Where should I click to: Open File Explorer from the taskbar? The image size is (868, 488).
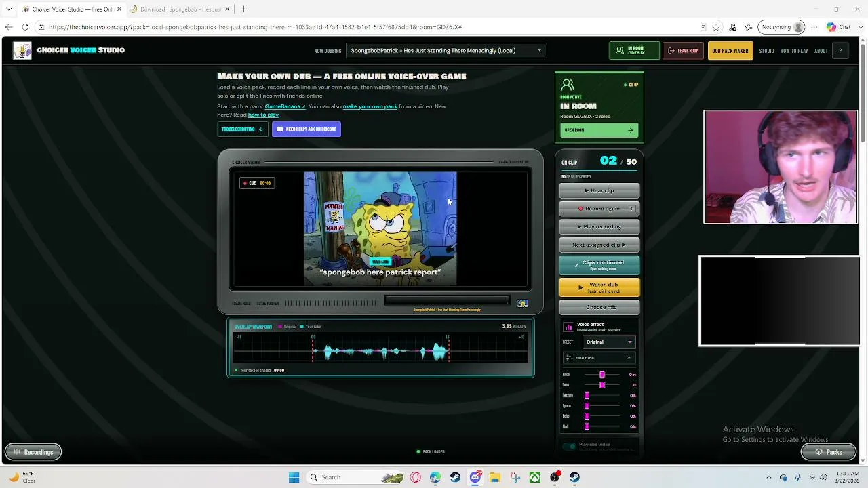tap(495, 477)
